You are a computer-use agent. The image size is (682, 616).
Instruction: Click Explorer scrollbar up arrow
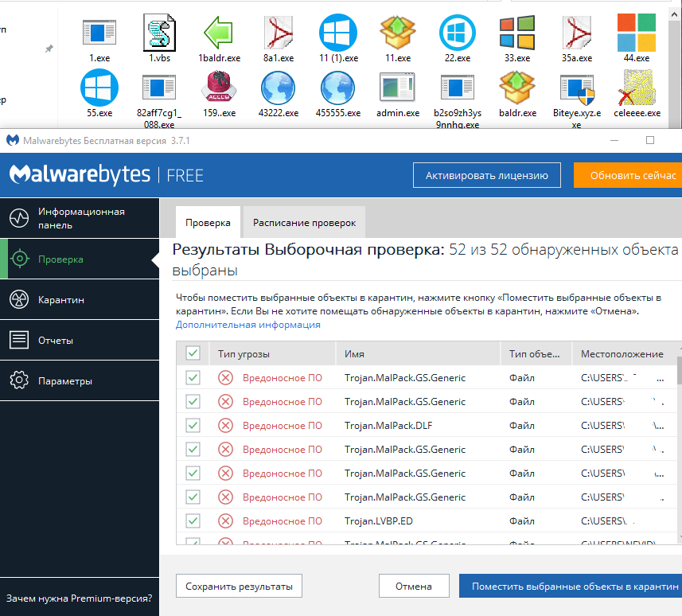(674, 14)
